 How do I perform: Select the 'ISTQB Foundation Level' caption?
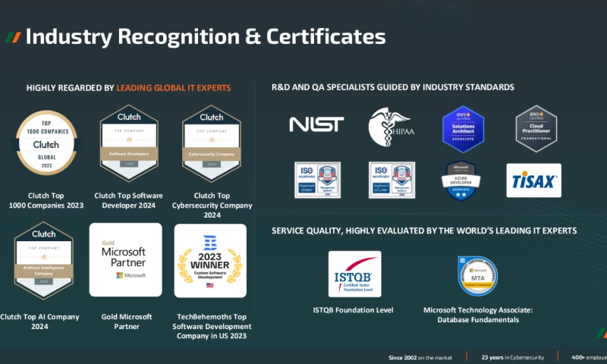coord(354,309)
